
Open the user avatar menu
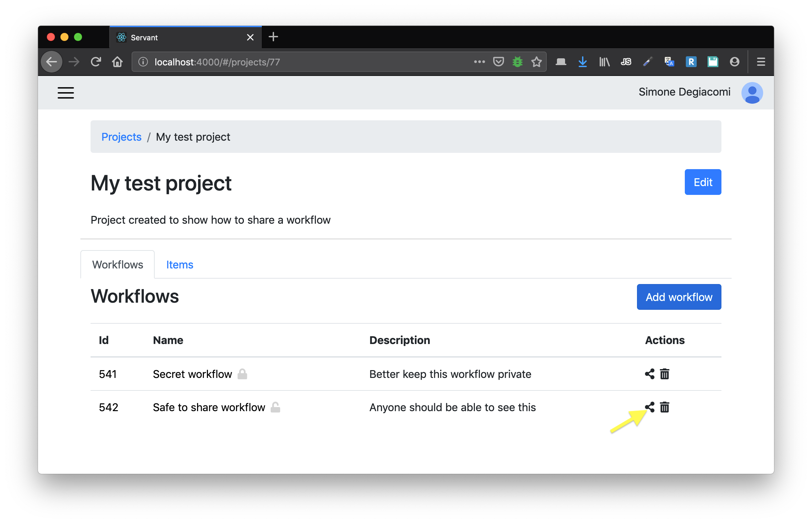[x=752, y=93]
